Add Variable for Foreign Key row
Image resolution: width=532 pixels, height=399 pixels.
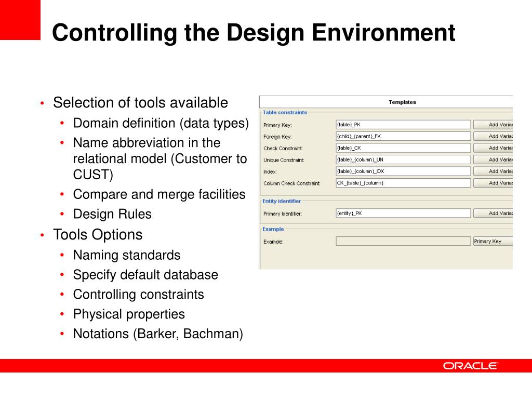[x=493, y=136]
